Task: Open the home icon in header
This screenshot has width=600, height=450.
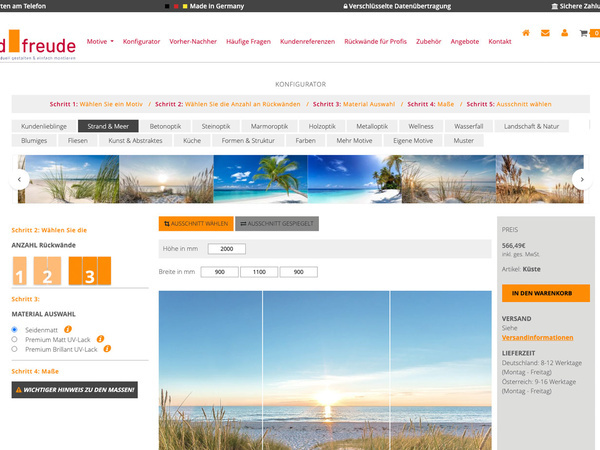Action: 526,33
